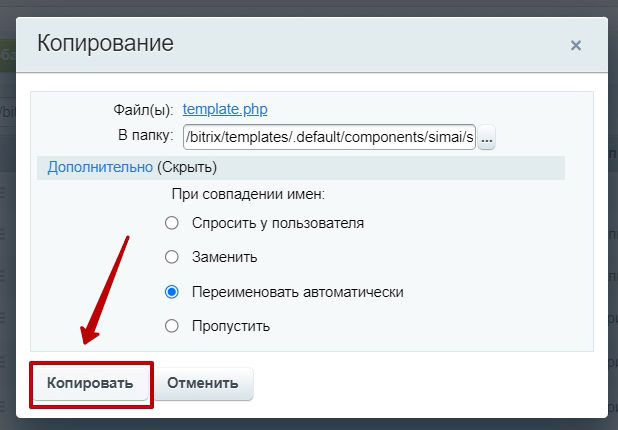The height and width of the screenshot is (430, 618).
Task: Click the "При совпадении имен:" heading
Action: click(249, 193)
